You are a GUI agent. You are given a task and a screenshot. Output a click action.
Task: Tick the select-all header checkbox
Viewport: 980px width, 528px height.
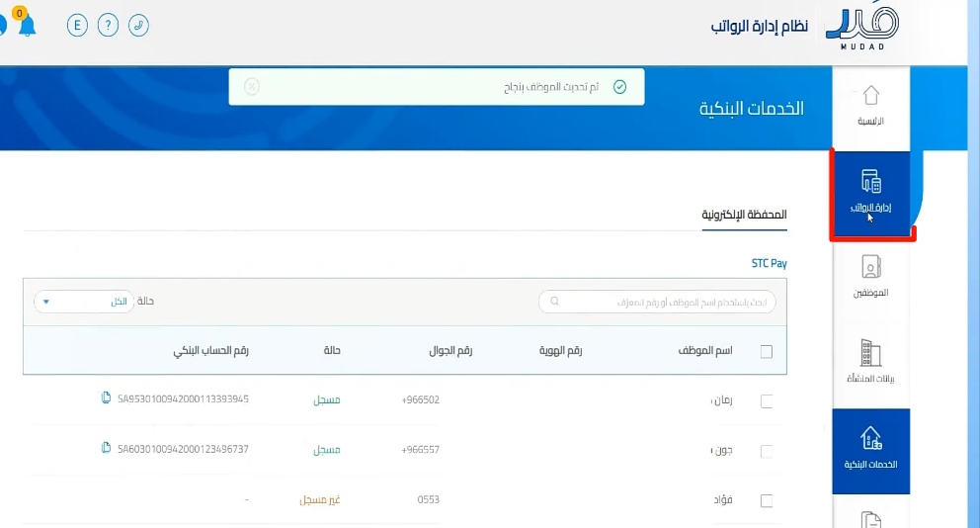pos(767,352)
